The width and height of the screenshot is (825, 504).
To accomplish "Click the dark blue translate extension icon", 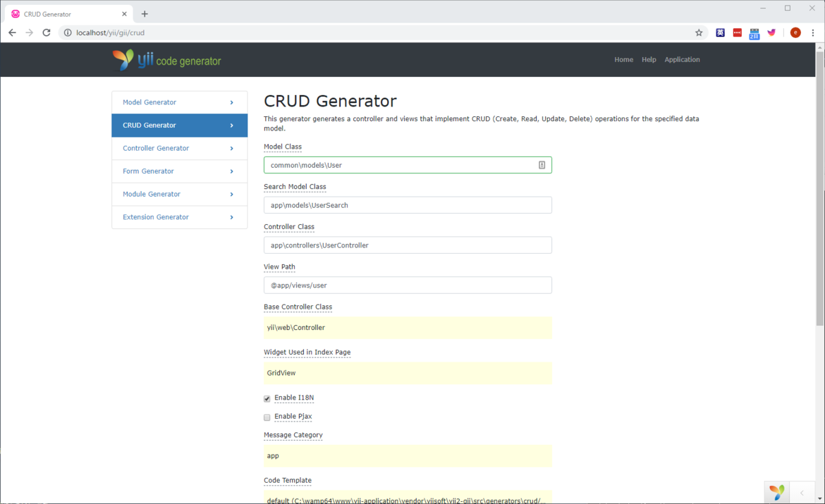I will (720, 32).
